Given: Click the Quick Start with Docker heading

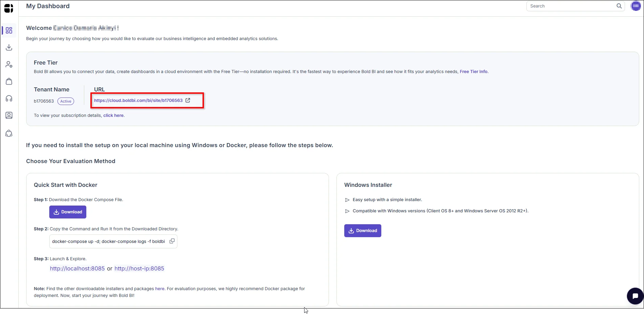Looking at the screenshot, I should 66,185.
